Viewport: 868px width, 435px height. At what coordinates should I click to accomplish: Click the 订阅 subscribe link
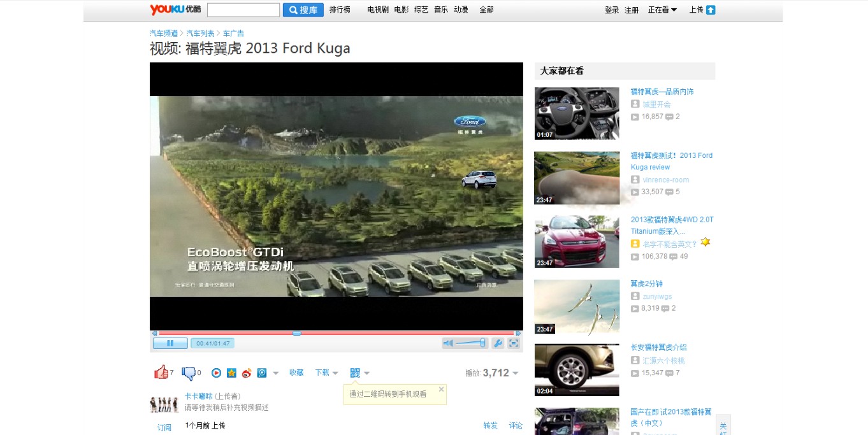pos(164,427)
